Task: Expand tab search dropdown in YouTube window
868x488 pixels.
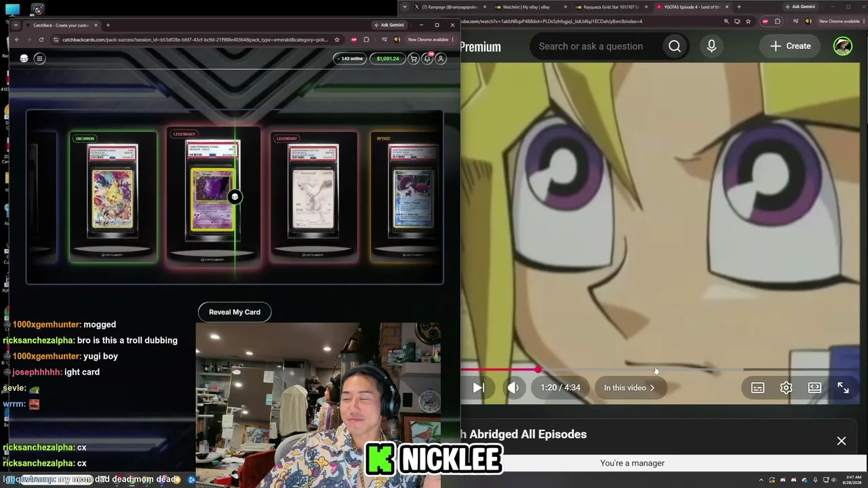Action: coord(405,7)
